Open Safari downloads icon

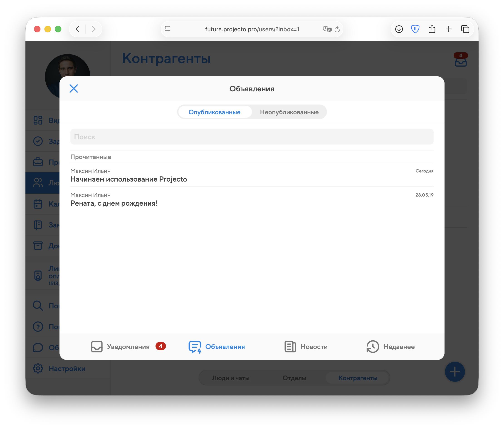click(x=399, y=29)
